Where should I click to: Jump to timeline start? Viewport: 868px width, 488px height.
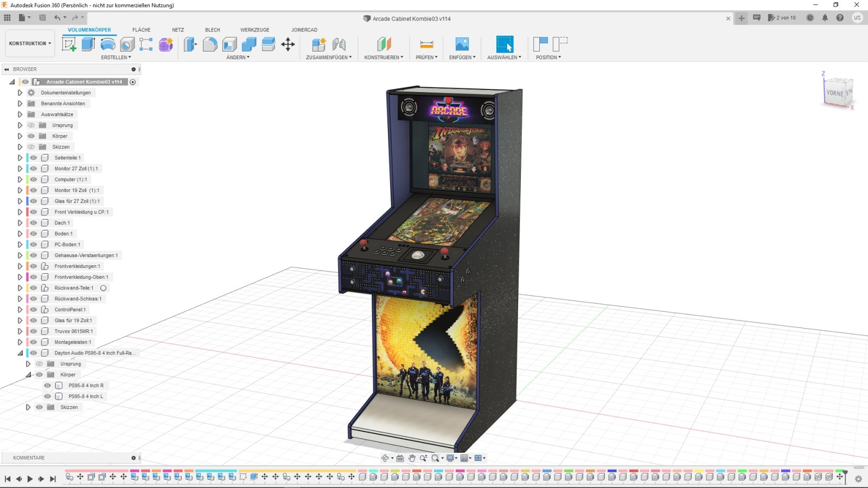tap(8, 479)
